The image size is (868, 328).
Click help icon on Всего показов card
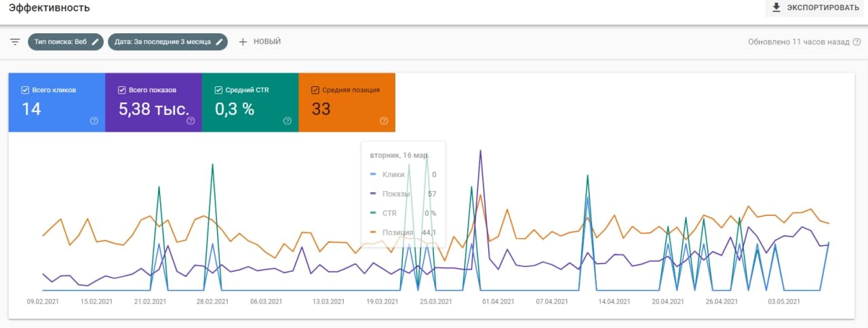(191, 121)
